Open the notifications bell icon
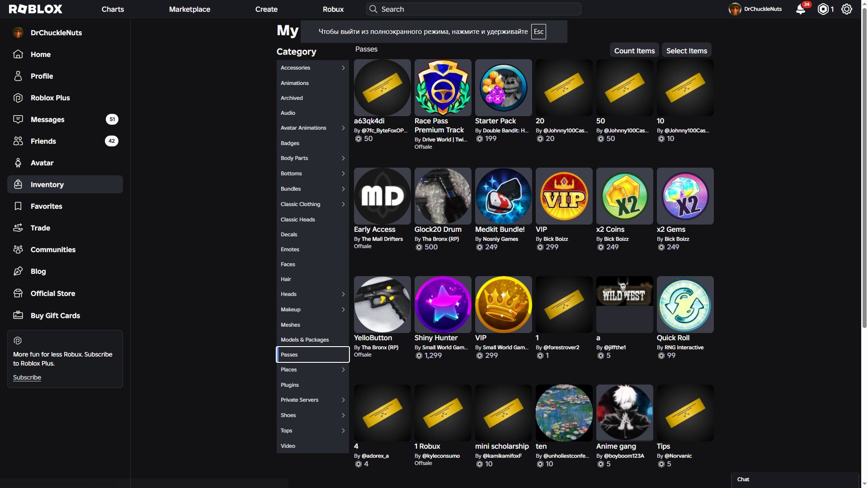The width and height of the screenshot is (868, 488). 800,9
